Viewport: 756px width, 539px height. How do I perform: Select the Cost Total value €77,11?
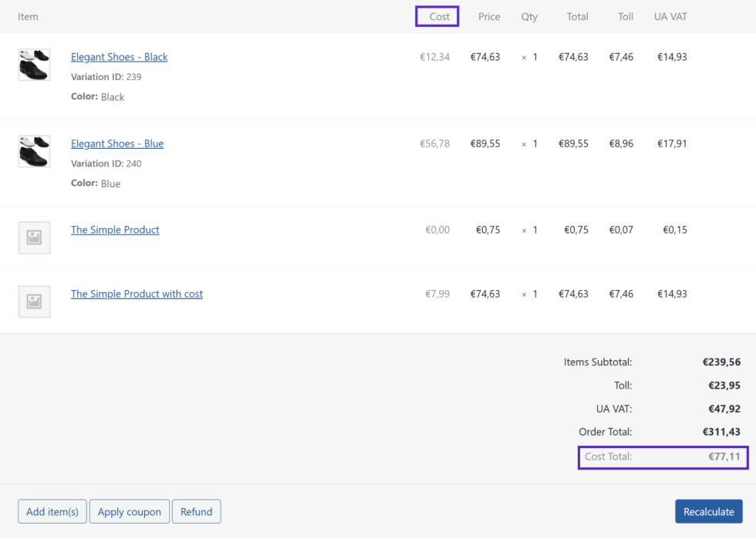tap(724, 456)
